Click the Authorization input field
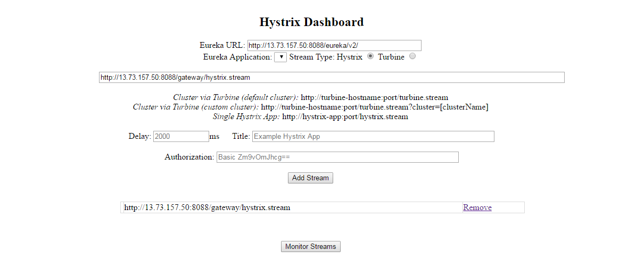 pos(337,157)
